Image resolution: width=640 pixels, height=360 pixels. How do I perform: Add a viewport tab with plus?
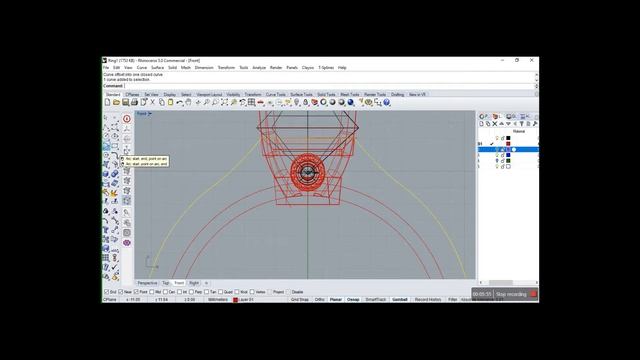206,283
